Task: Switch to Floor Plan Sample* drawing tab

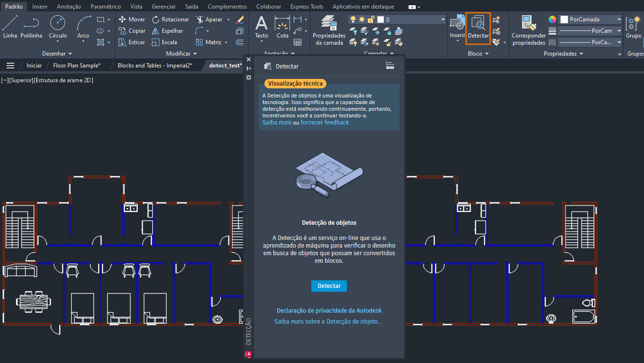Action: coord(77,66)
